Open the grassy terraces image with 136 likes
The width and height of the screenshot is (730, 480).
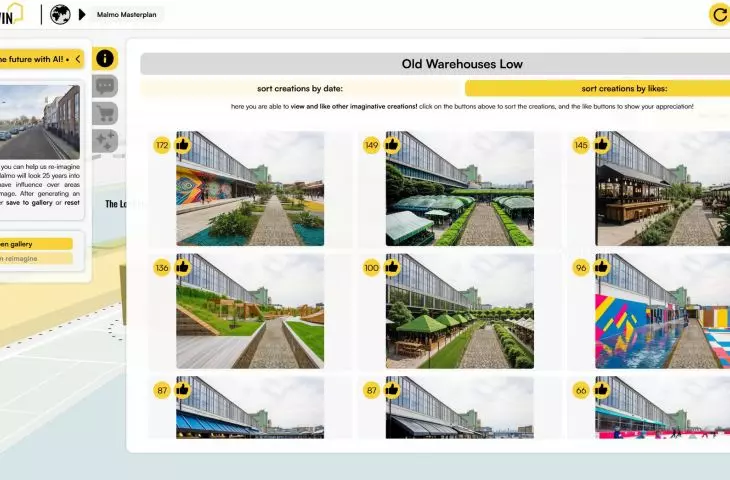tap(250, 311)
